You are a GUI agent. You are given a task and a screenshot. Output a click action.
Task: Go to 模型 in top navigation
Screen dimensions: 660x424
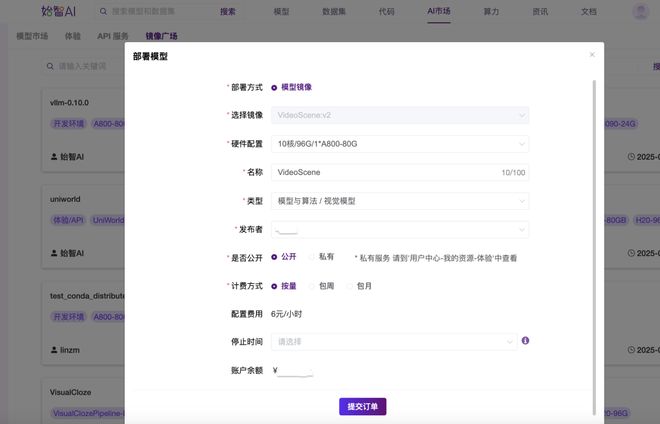pyautogui.click(x=281, y=11)
